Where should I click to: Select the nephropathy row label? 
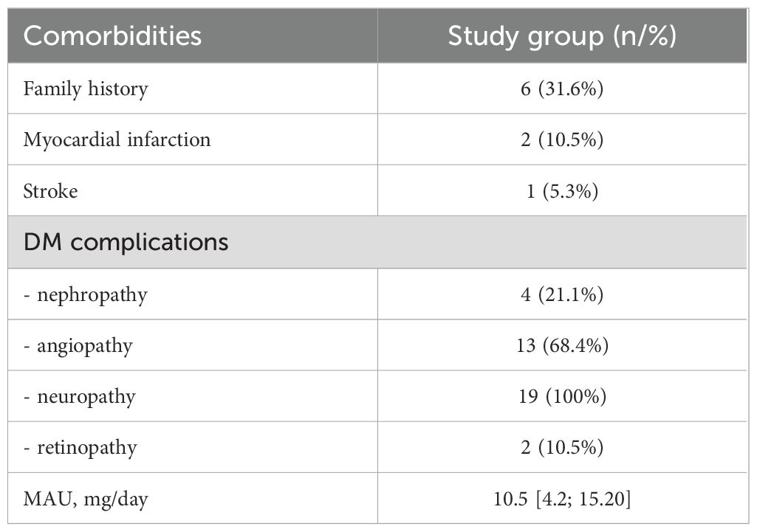pyautogui.click(x=86, y=295)
